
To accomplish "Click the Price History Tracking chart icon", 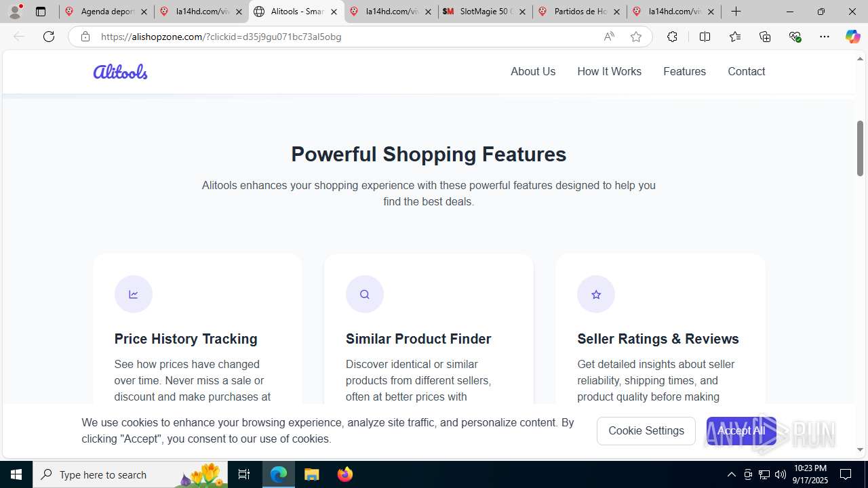I will pyautogui.click(x=134, y=294).
